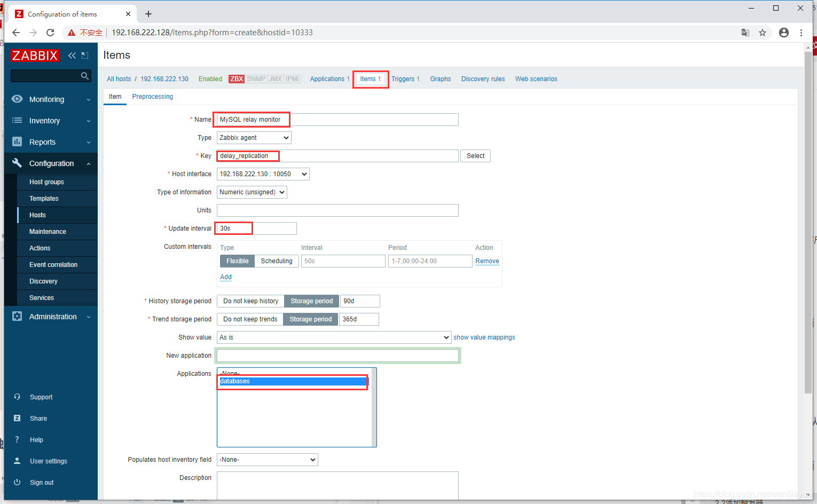Open the Type dropdown (Zabbix agent)
Viewport: 817px width, 504px height.
pyautogui.click(x=254, y=138)
